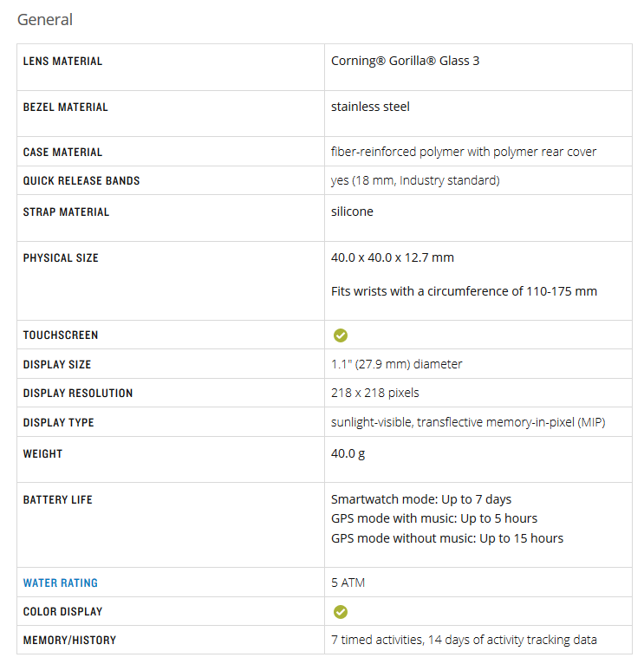This screenshot has height=664, width=644.
Task: Click the Corning Gorilla Glass 3 value
Action: tap(405, 61)
